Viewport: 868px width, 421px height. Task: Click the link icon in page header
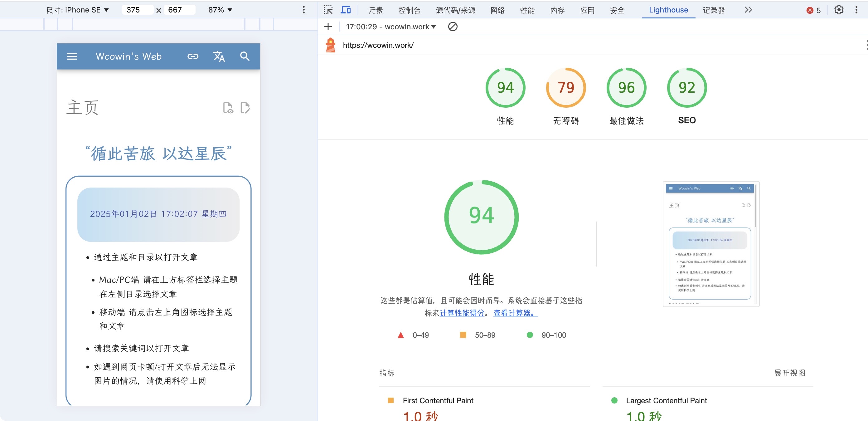click(x=193, y=56)
